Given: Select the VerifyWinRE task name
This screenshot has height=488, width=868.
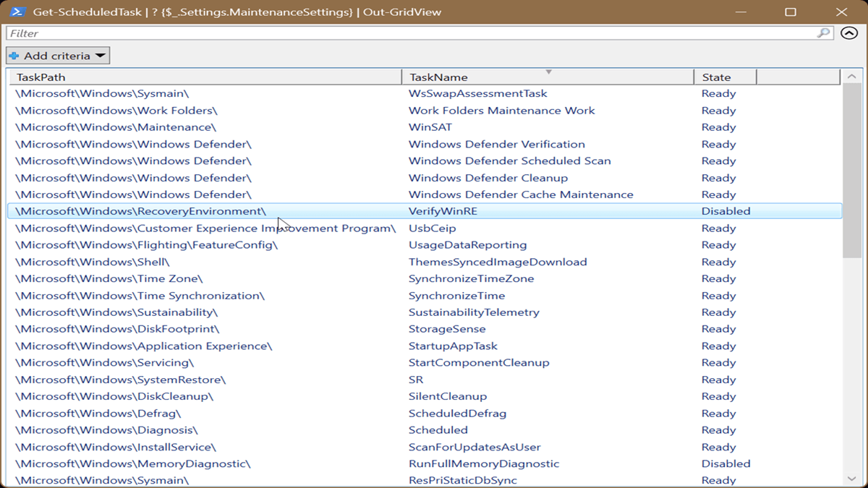Looking at the screenshot, I should click(443, 211).
